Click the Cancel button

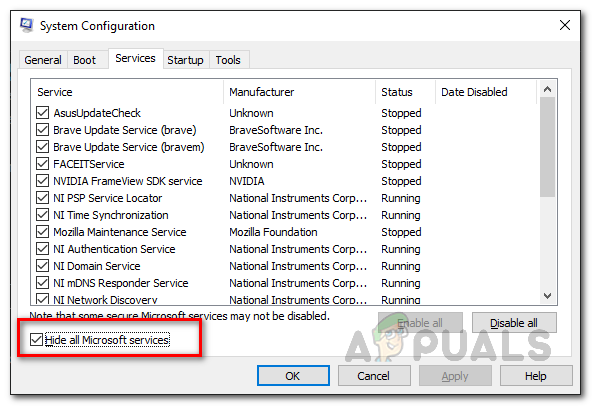point(374,376)
